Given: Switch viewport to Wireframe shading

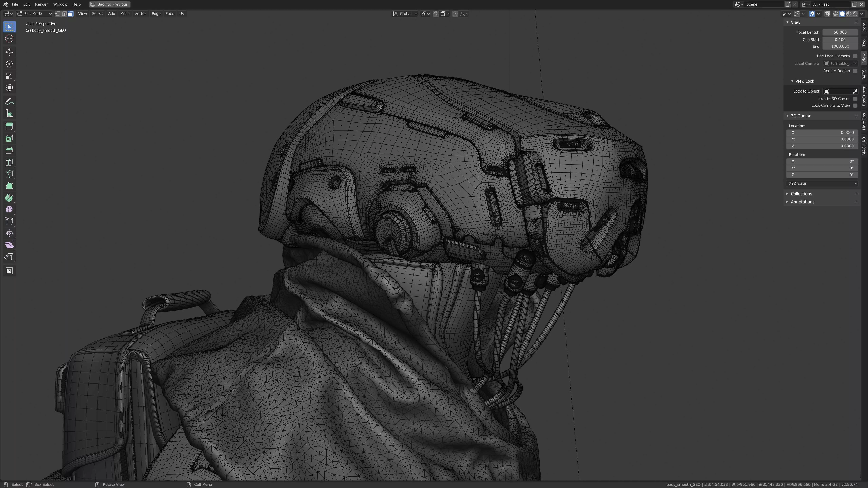Looking at the screenshot, I should [835, 14].
